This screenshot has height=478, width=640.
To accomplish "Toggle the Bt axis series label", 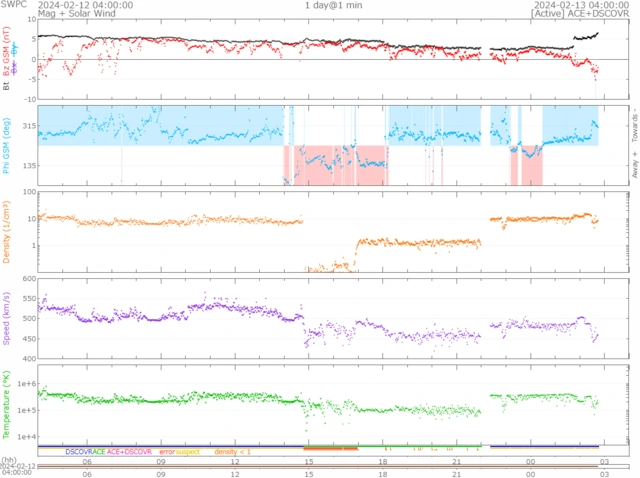I will tap(8, 87).
